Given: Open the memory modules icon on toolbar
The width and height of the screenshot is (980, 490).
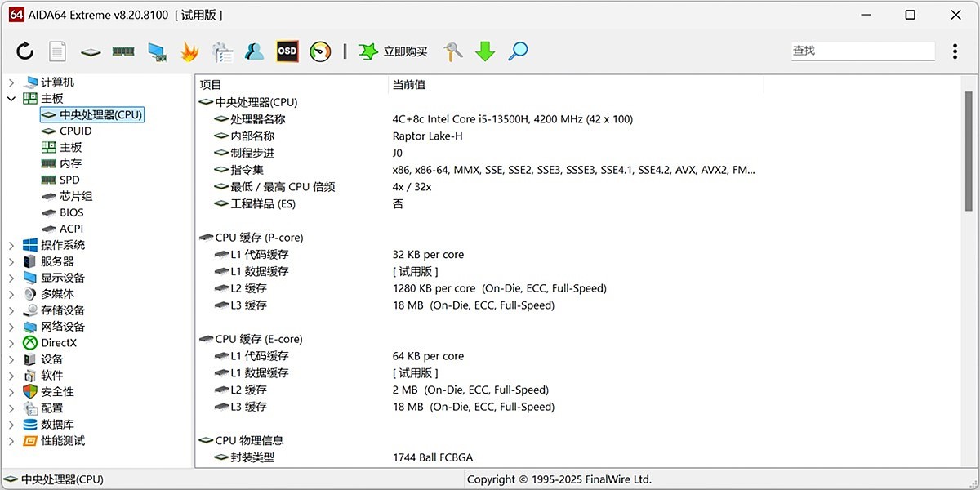Looking at the screenshot, I should [x=122, y=51].
